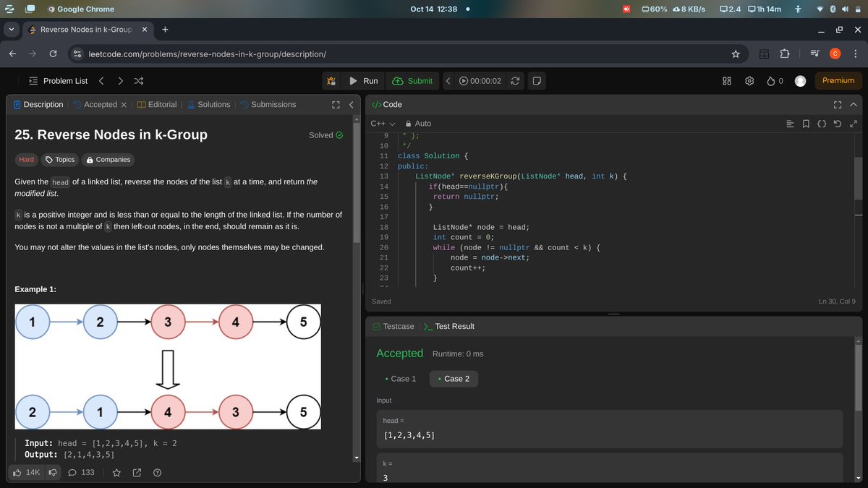This screenshot has height=488, width=868.
Task: Submit the solution
Action: pos(412,81)
